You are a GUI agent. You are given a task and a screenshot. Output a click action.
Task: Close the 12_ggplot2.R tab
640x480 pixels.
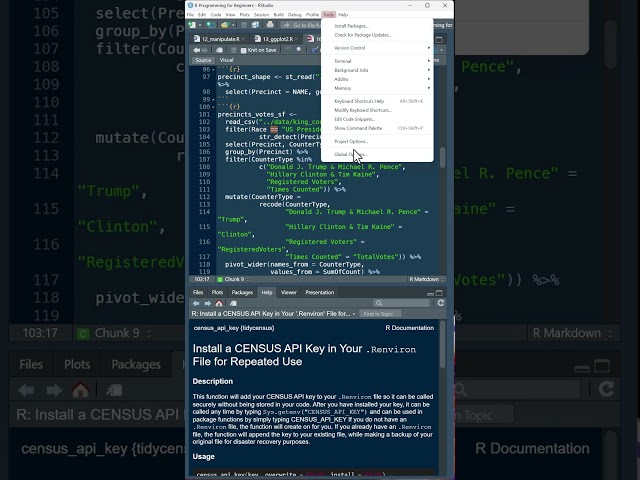point(297,39)
